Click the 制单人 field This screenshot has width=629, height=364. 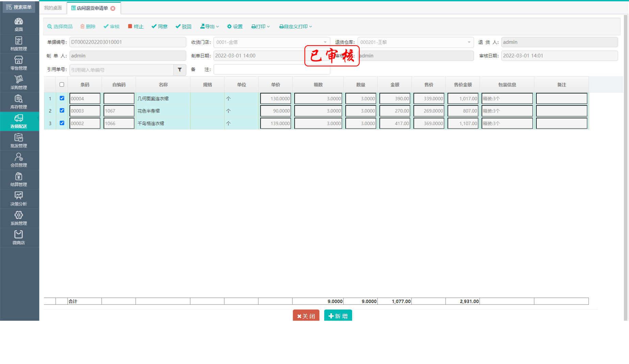pyautogui.click(x=128, y=56)
